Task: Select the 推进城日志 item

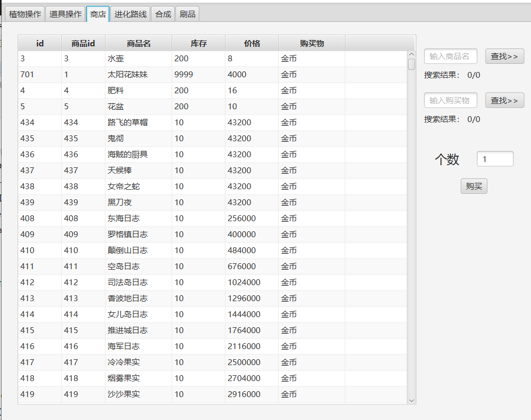Action: (212, 330)
